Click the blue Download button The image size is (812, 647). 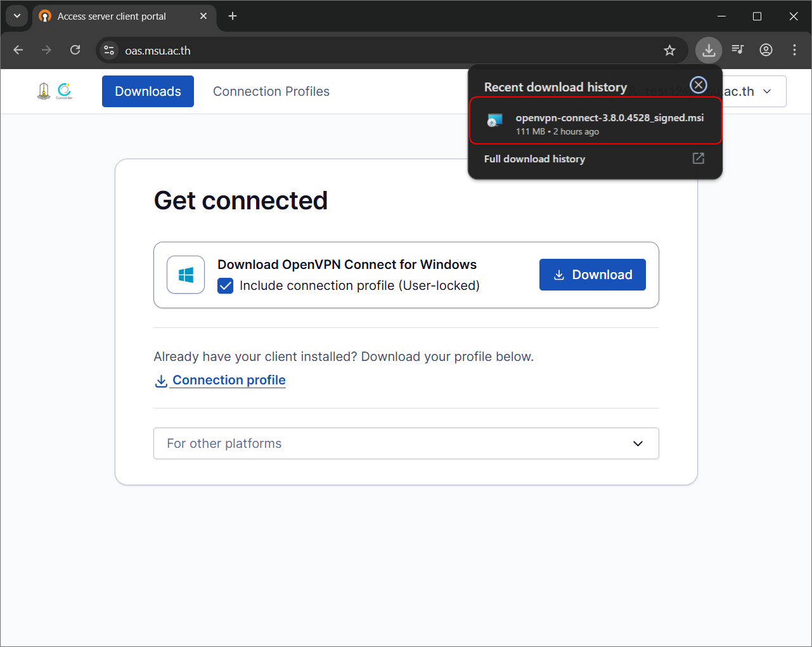(x=592, y=275)
